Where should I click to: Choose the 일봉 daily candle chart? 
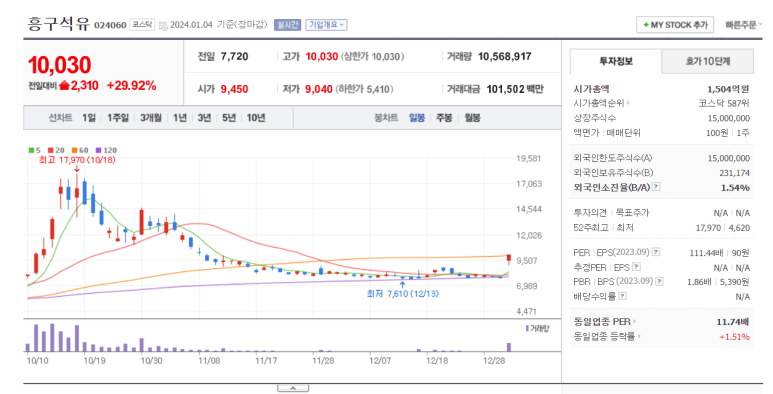(x=417, y=118)
